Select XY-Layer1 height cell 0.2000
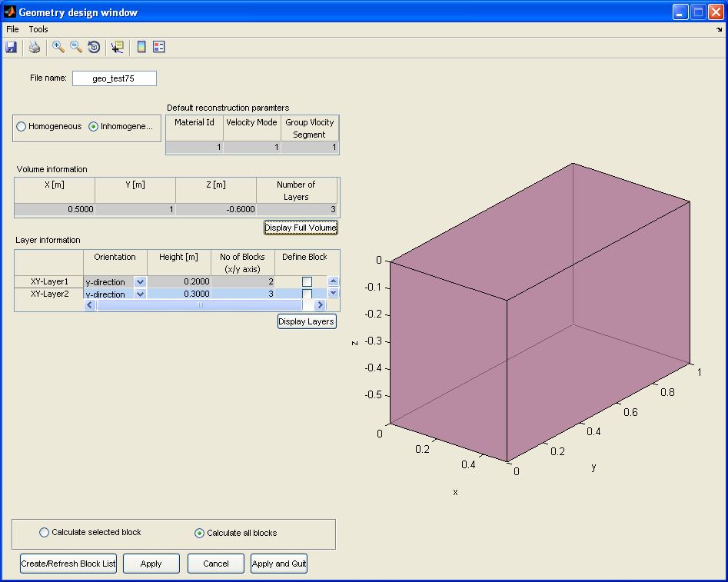 179,281
